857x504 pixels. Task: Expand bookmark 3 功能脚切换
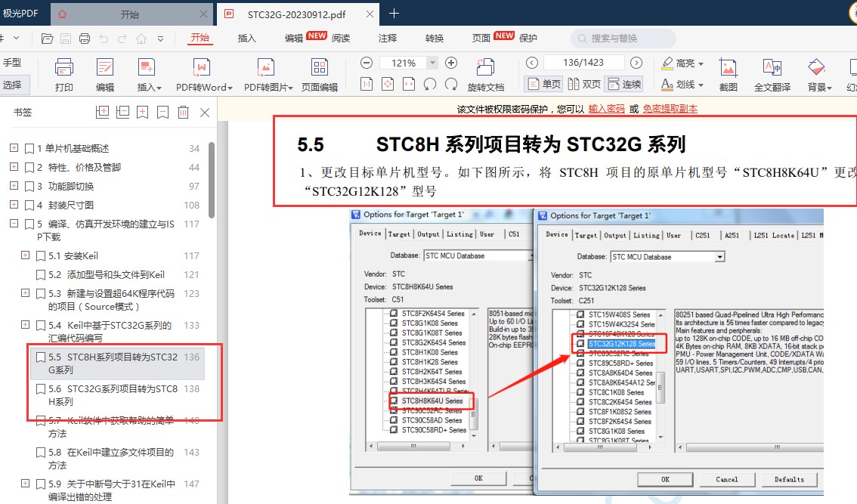pyautogui.click(x=14, y=186)
